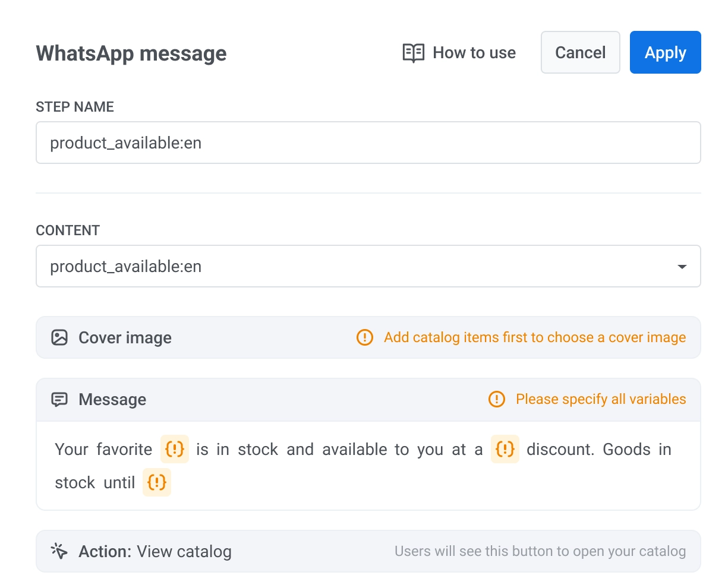
Task: Select the variable placeholder following stock until
Action: (156, 482)
